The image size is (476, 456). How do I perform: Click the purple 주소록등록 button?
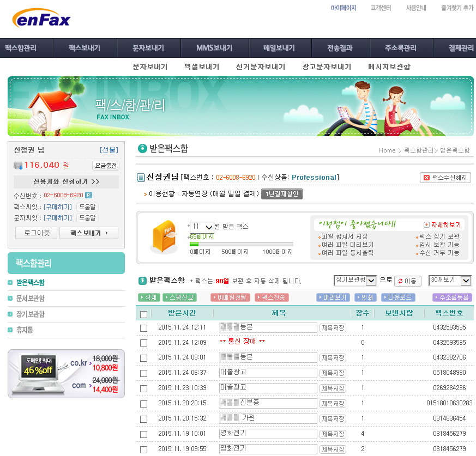(x=452, y=297)
